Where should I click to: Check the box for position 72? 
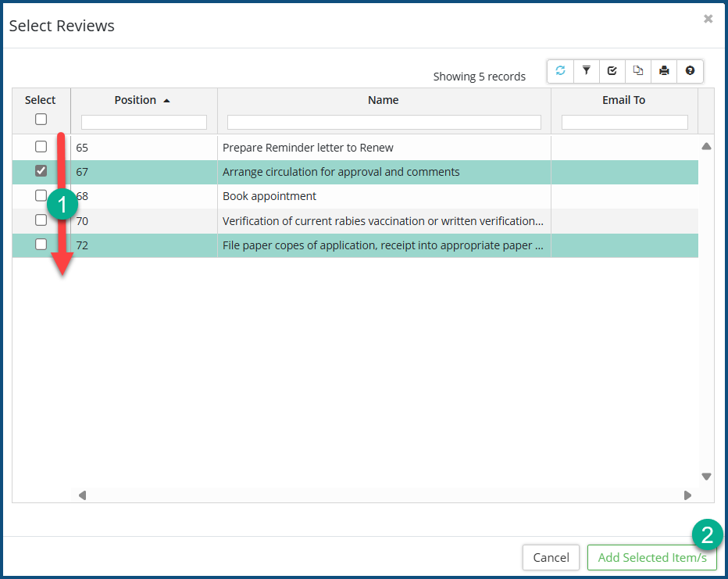41,245
